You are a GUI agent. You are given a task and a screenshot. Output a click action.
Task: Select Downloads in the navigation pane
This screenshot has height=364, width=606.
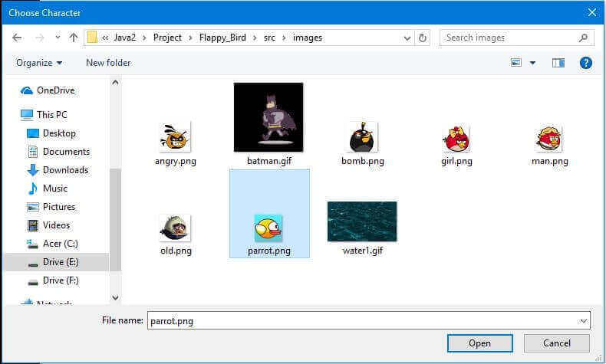coord(65,170)
